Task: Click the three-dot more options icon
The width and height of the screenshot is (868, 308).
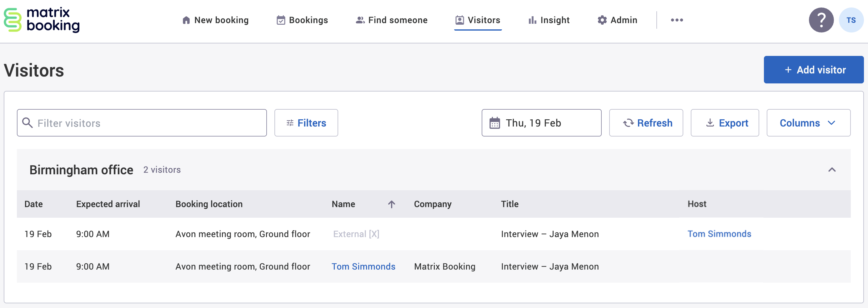Action: click(677, 20)
